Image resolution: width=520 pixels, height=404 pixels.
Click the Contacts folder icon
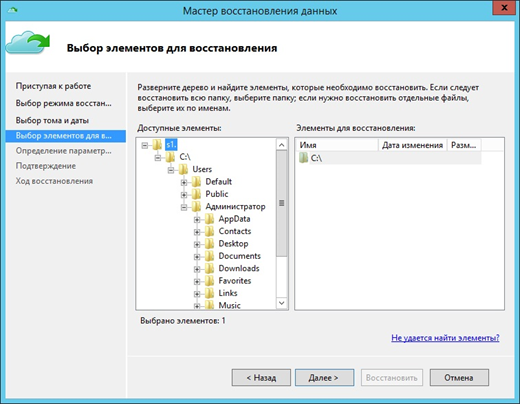(209, 231)
